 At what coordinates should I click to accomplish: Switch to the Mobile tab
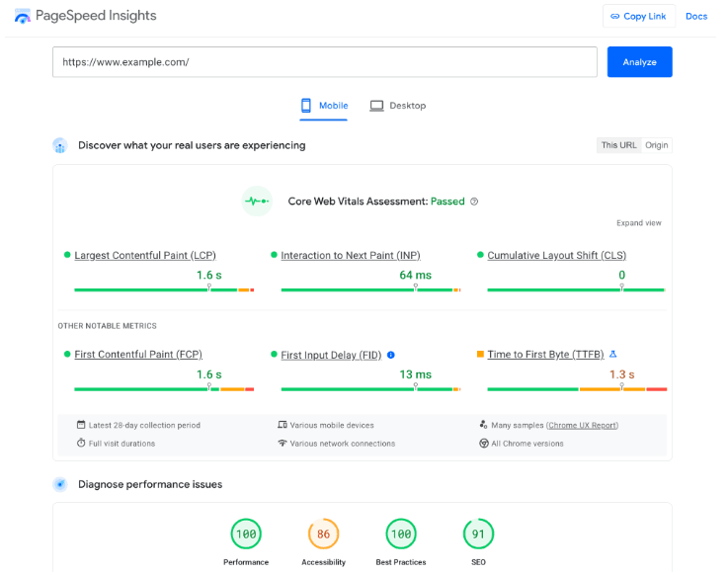coord(324,106)
